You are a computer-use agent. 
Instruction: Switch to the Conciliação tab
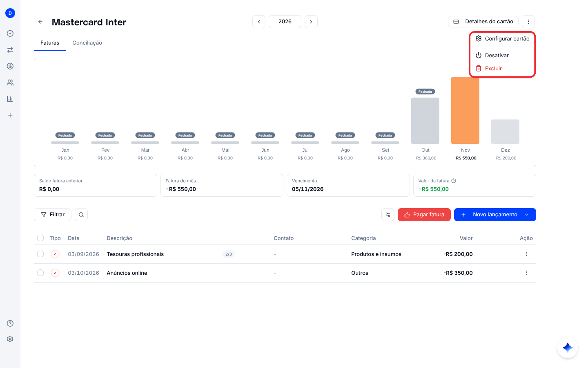click(87, 43)
